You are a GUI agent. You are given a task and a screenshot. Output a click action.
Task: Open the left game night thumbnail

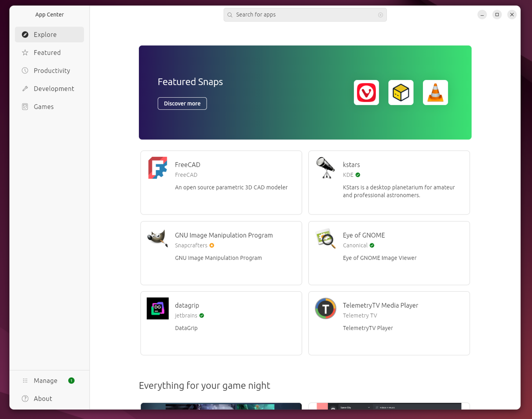(x=221, y=406)
